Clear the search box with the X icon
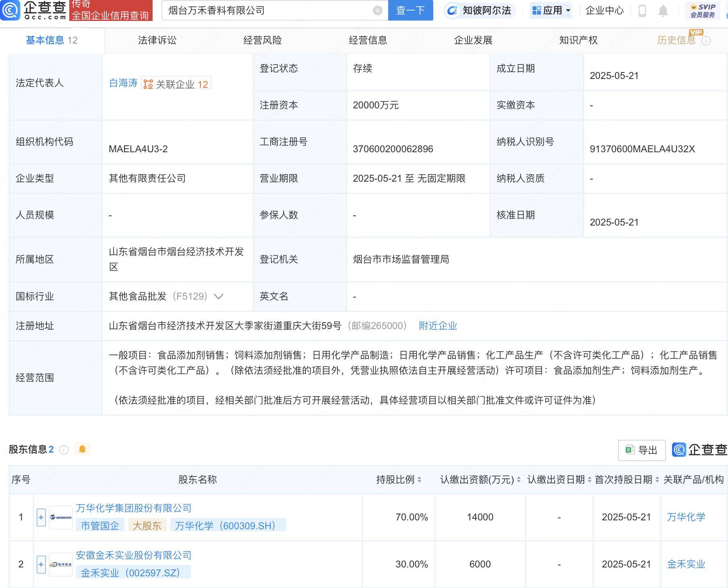Screen dimensions: 728x588 click(x=377, y=10)
